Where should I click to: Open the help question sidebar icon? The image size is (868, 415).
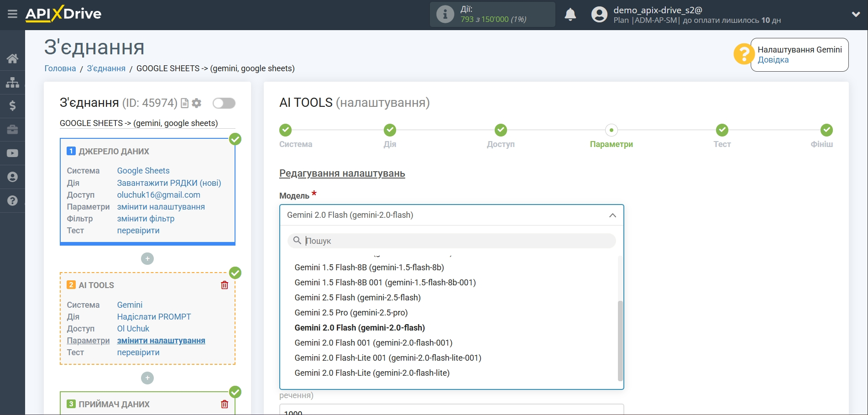click(x=12, y=201)
